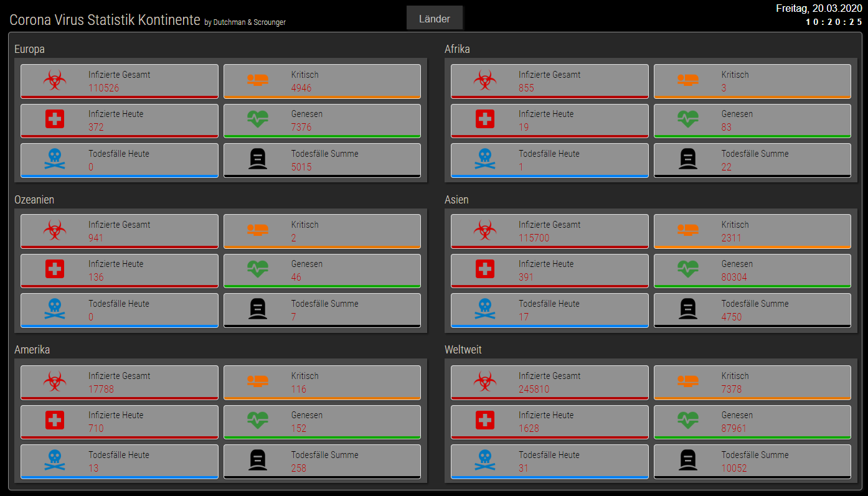Click Afrika red cross infected-today icon
868x496 pixels.
tap(485, 119)
